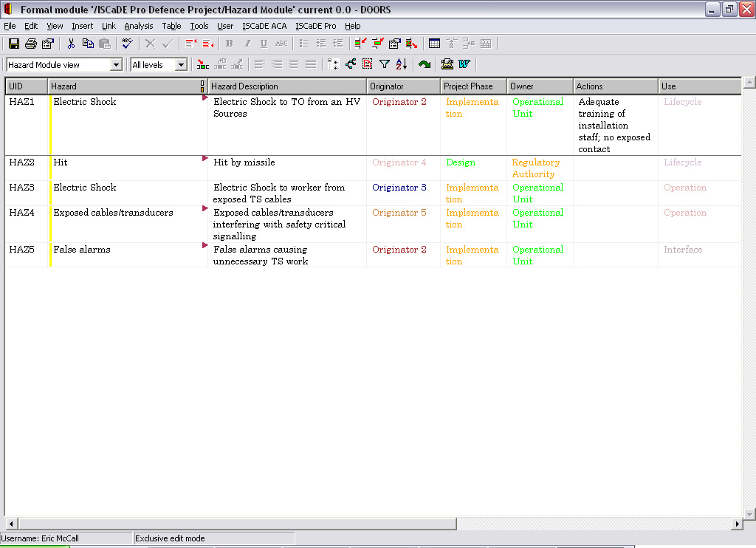
Task: Select HAZ3 UID cell
Action: click(x=27, y=193)
